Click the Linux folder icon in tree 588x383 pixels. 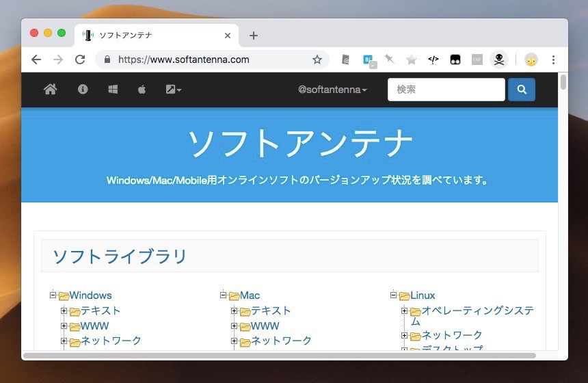(404, 296)
